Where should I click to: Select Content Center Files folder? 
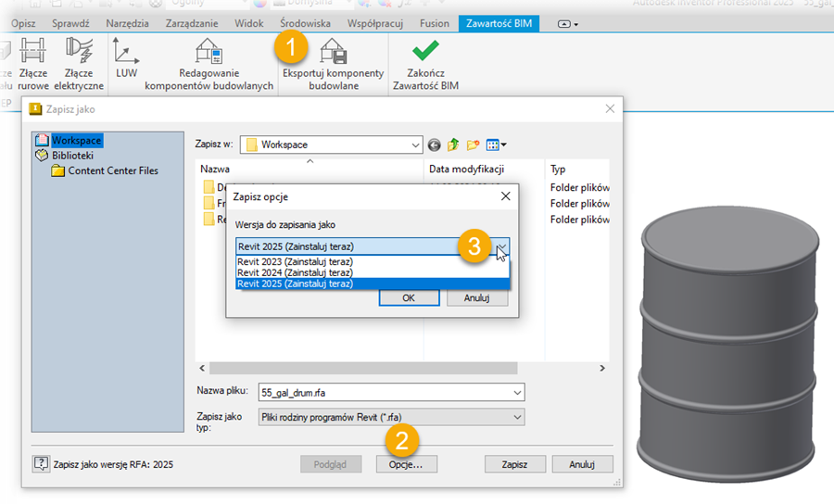[113, 170]
